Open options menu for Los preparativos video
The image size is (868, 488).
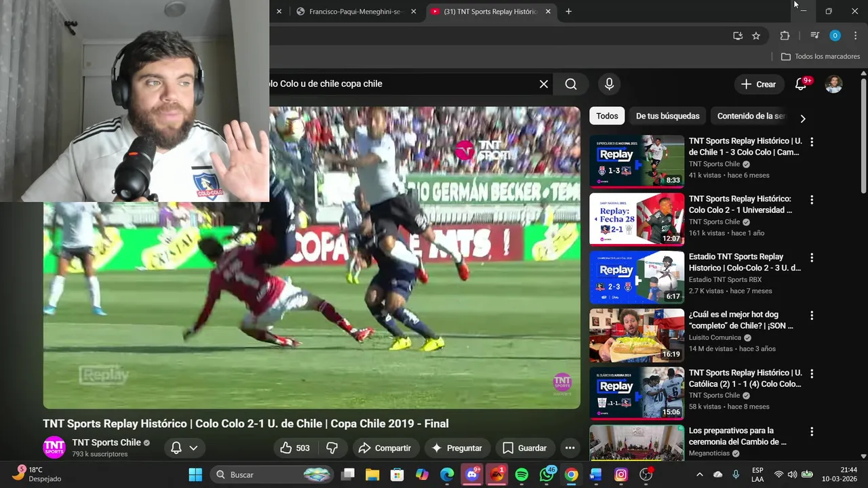[812, 432]
